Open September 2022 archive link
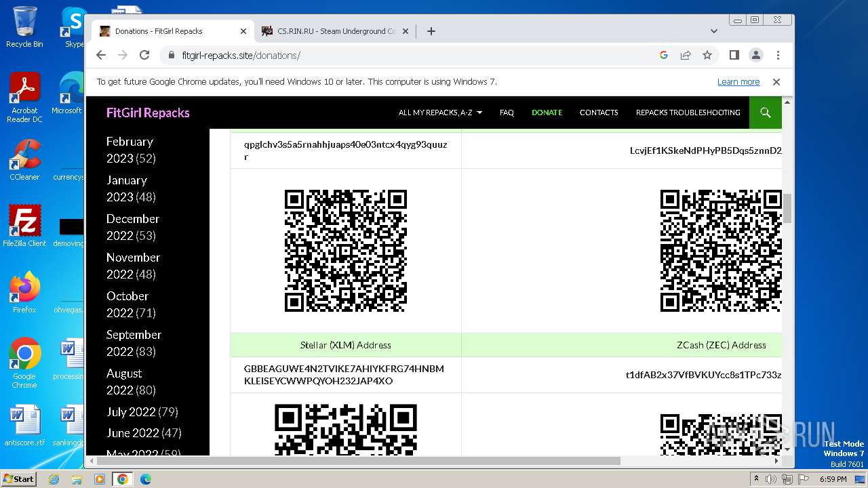 tap(134, 343)
